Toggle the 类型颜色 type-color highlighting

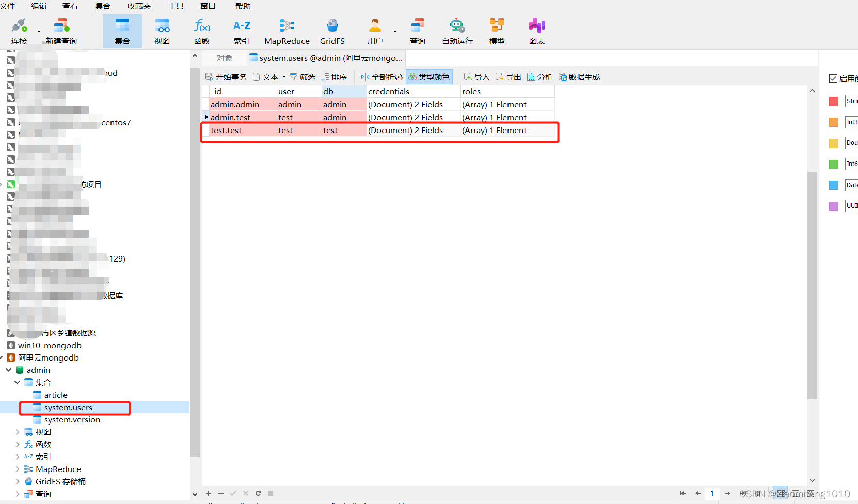pos(429,76)
